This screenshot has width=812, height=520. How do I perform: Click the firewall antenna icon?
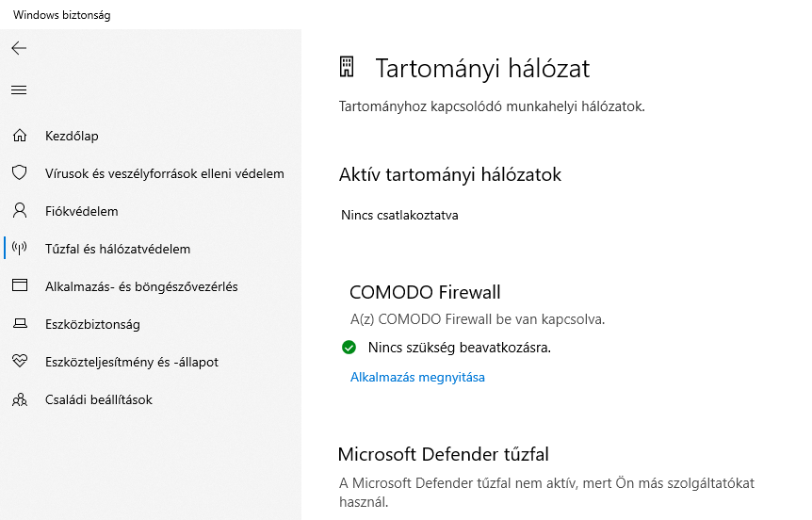(20, 249)
